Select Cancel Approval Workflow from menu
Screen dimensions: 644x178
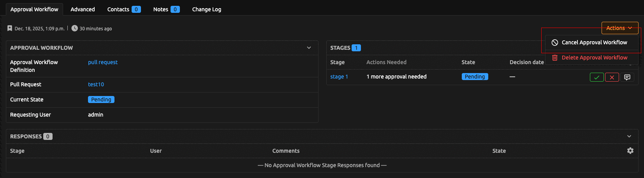click(594, 42)
